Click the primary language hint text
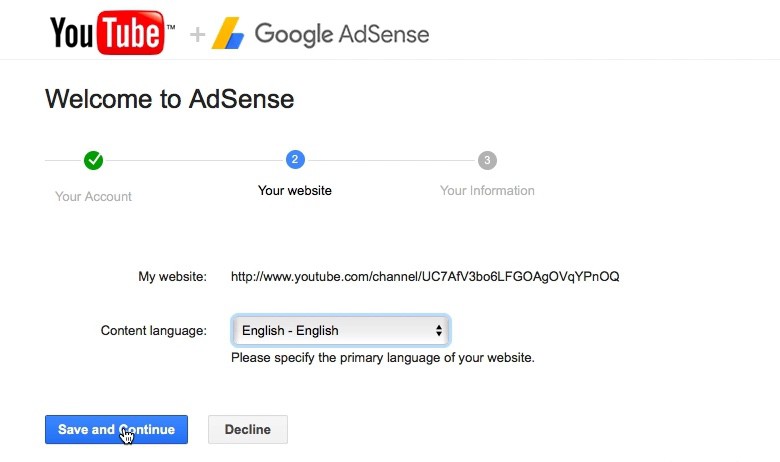The image size is (780, 462). coord(382,357)
